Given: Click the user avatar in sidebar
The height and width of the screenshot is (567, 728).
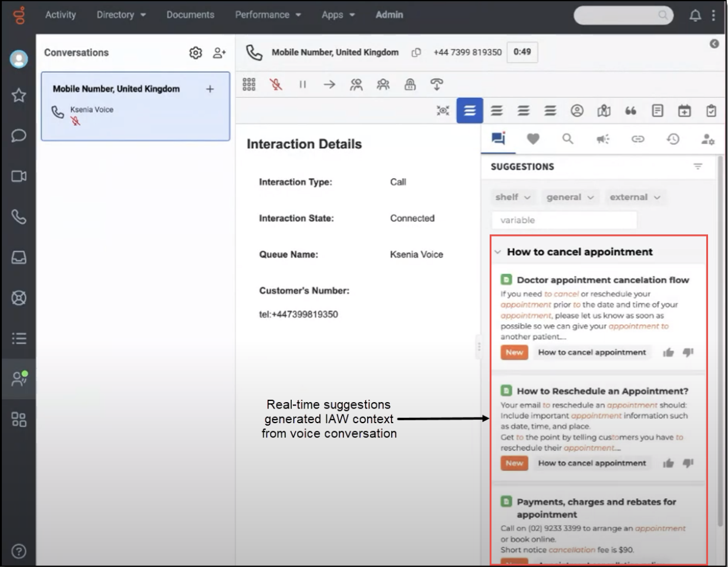Looking at the screenshot, I should pos(19,59).
